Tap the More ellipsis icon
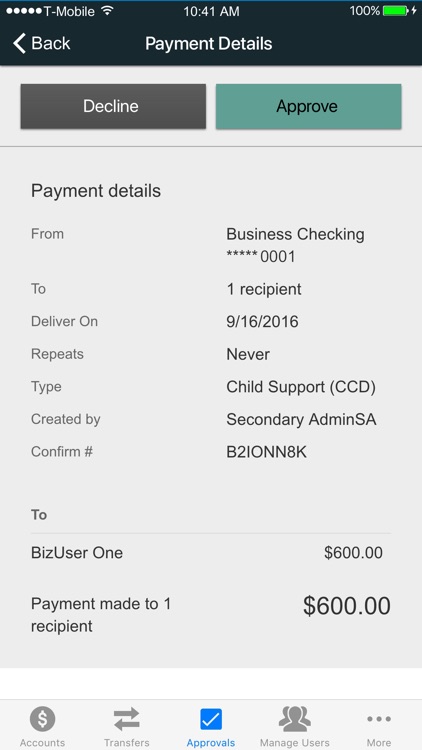This screenshot has height=750, width=422. point(379,719)
